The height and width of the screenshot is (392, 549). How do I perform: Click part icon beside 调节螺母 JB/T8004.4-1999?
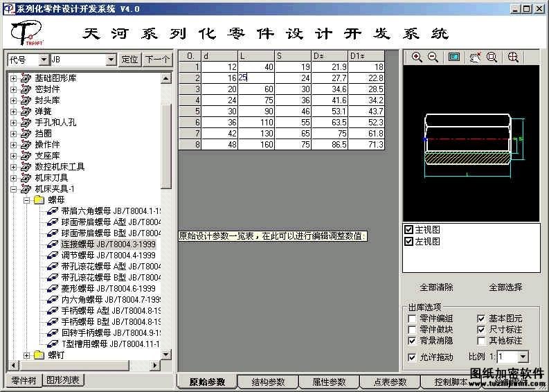point(53,256)
